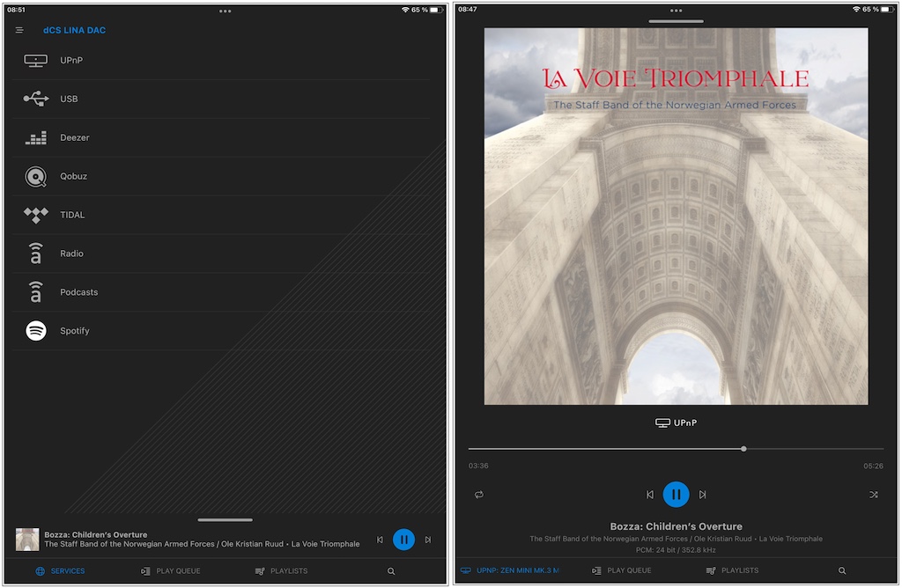The height and width of the screenshot is (588, 902).
Task: Click the Podcasts label text
Action: [x=78, y=292]
